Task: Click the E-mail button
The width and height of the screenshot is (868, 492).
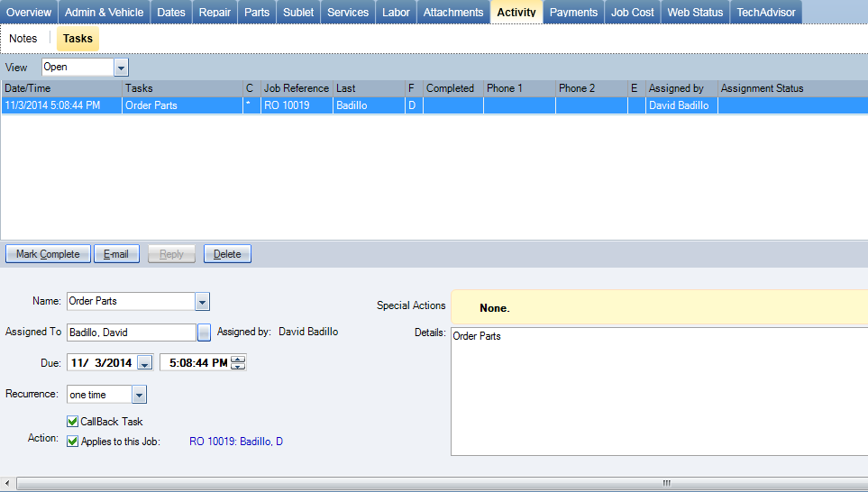Action: 116,254
